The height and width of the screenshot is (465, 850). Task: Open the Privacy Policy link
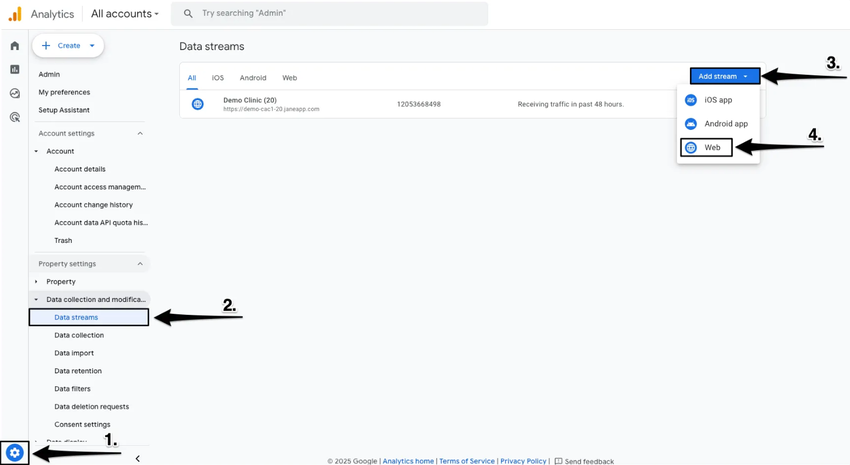(523, 461)
